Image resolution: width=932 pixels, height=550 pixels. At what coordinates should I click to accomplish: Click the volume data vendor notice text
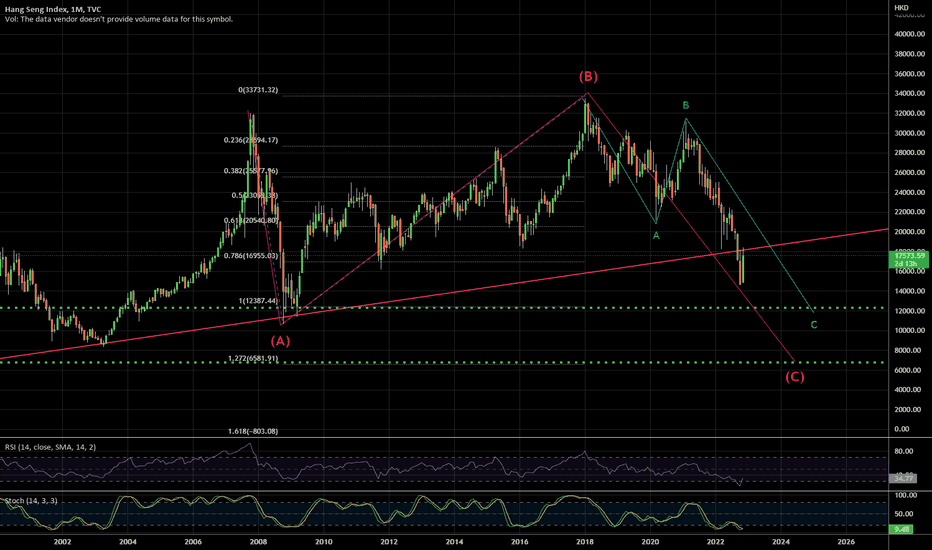coord(119,19)
